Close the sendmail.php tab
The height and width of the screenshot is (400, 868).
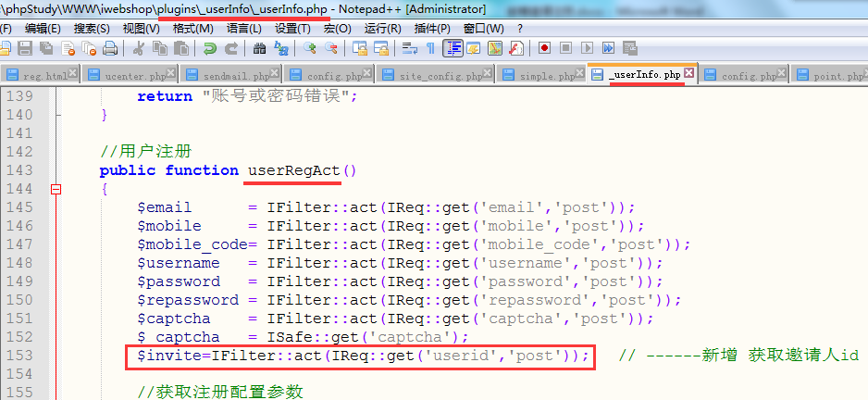[275, 72]
